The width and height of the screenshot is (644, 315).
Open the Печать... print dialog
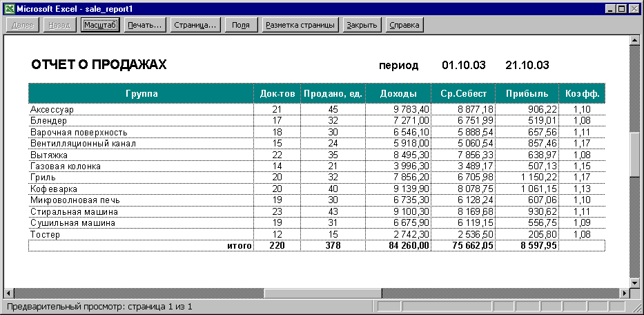point(144,25)
